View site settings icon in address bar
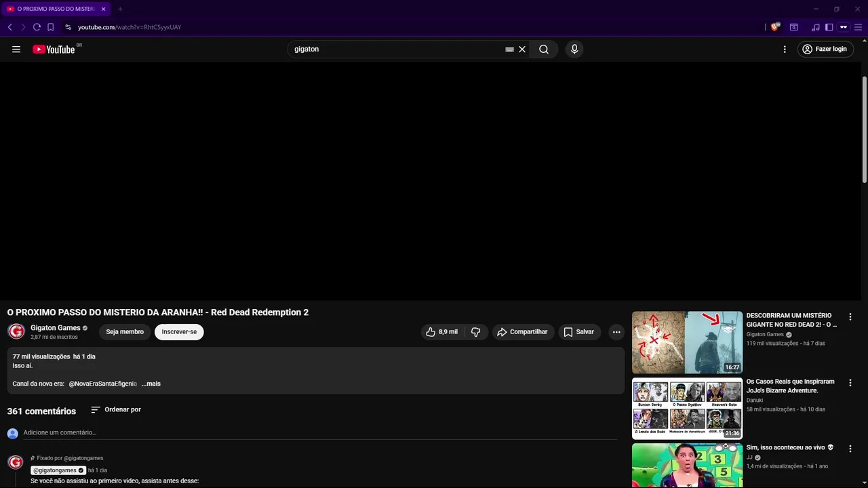The width and height of the screenshot is (868, 488). tap(68, 27)
